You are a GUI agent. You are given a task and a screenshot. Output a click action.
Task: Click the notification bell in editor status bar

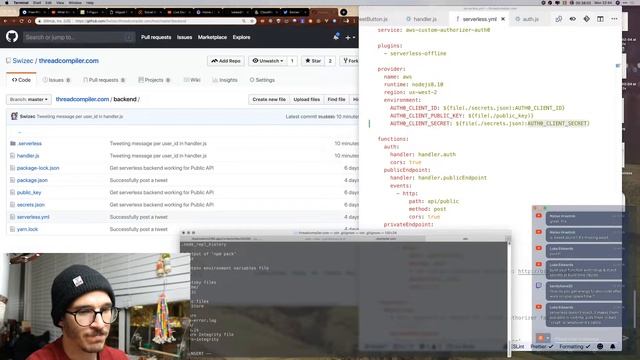(613, 347)
